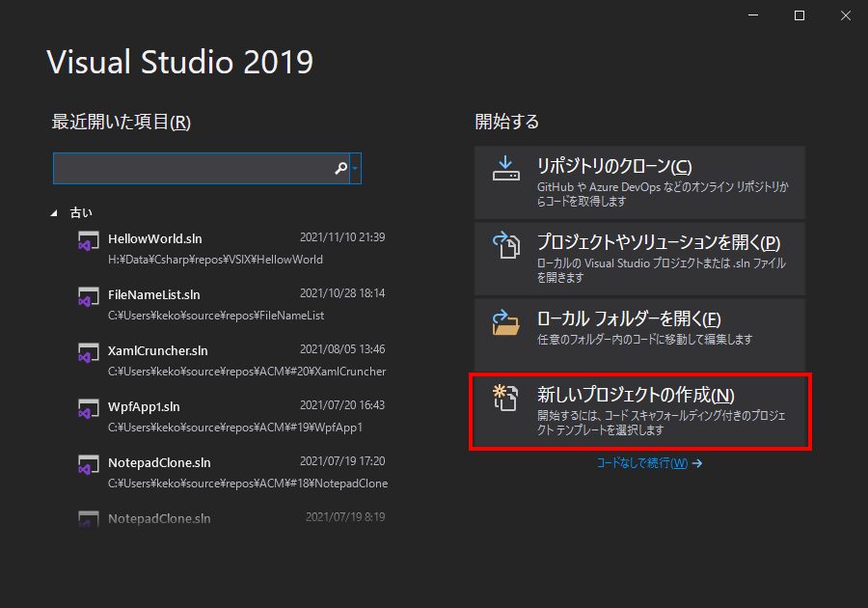Viewport: 868px width, 608px height.
Task: Minimize the Visual Studio 2019 window
Action: coord(753,15)
